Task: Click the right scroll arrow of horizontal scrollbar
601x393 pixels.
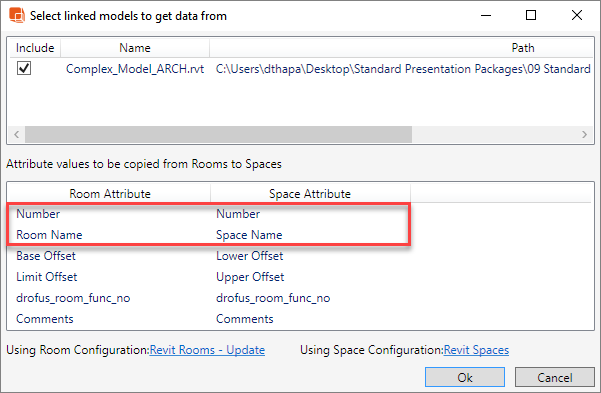Action: [585, 135]
